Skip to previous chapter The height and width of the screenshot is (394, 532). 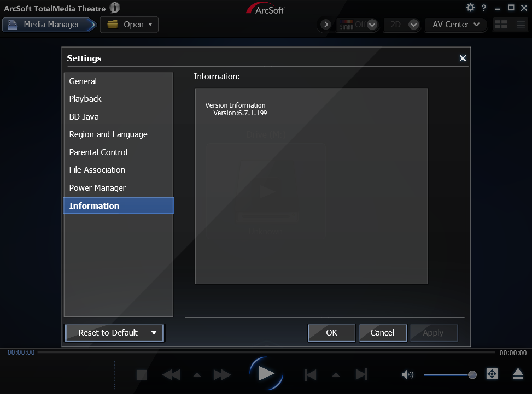coord(311,375)
